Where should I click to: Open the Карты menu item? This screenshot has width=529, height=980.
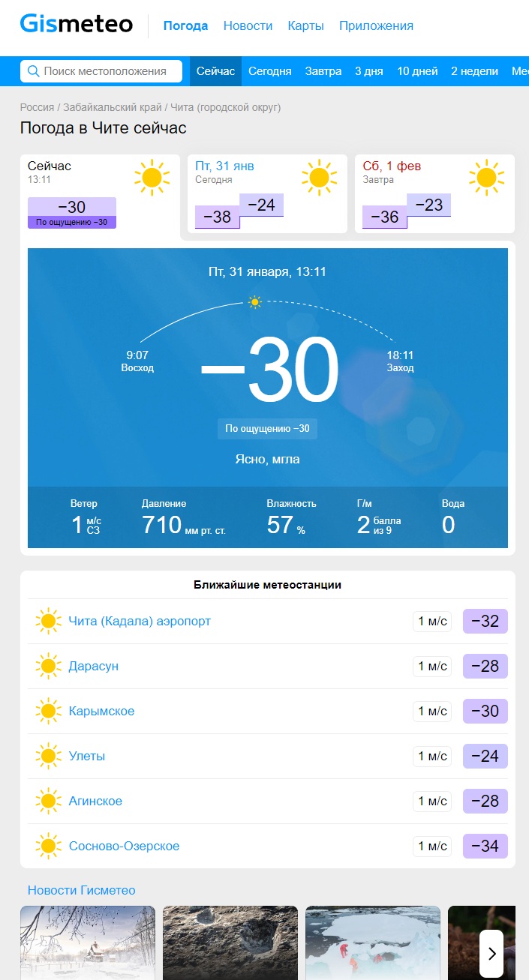pos(306,25)
